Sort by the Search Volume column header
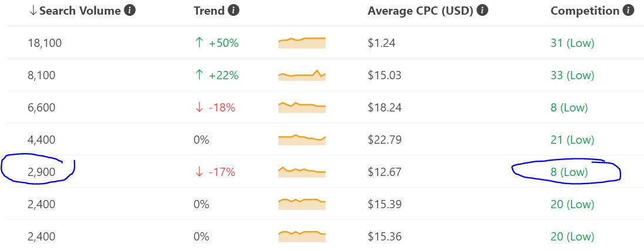This screenshot has width=644, height=251. coord(80,11)
